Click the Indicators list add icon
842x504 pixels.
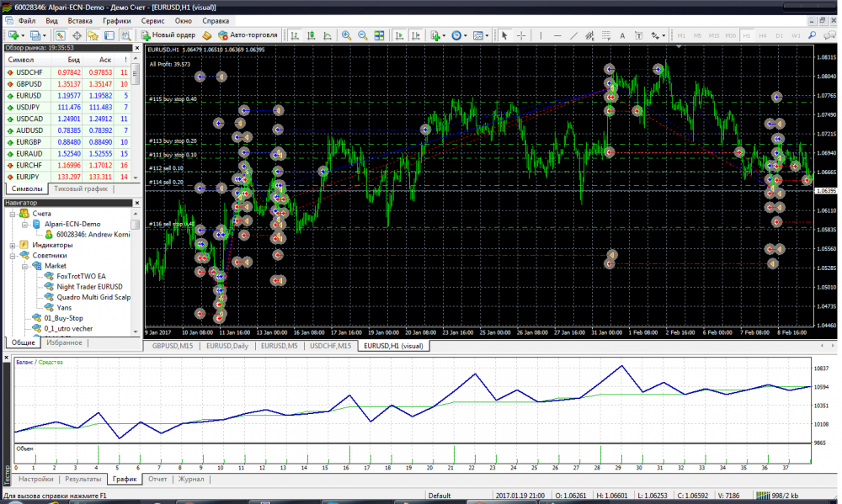[x=435, y=35]
